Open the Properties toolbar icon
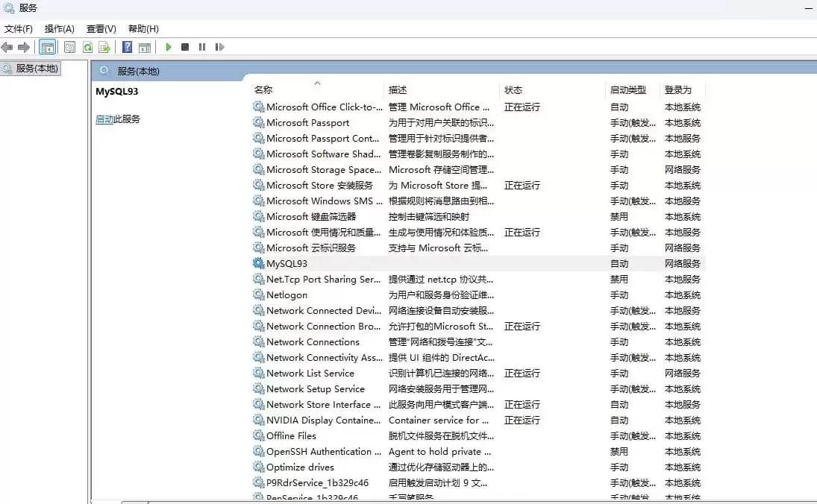This screenshot has height=504, width=817. 69,48
